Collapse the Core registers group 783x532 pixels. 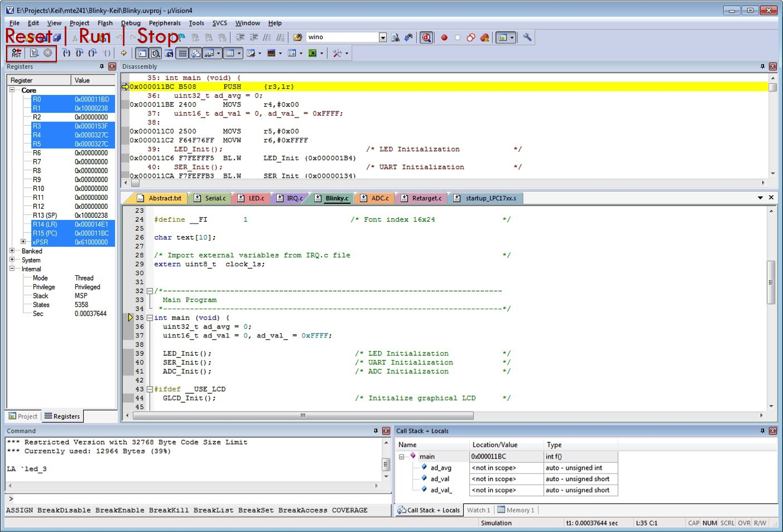[12, 90]
